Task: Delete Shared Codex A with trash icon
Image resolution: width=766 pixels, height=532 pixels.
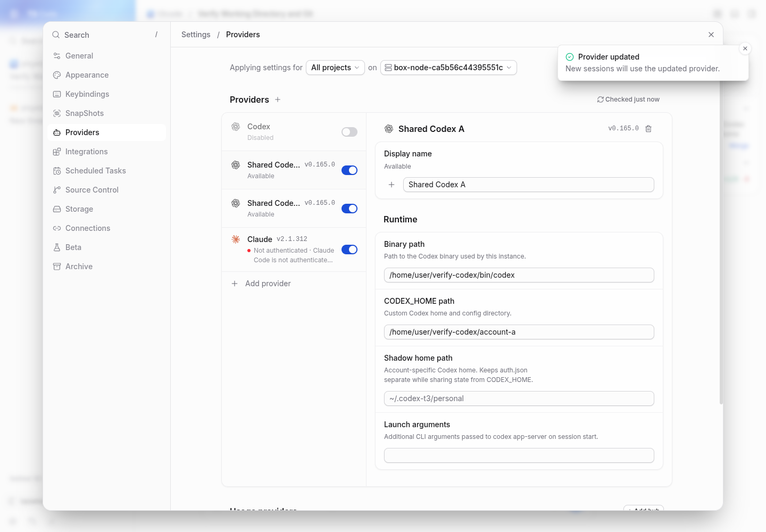Action: tap(648, 129)
